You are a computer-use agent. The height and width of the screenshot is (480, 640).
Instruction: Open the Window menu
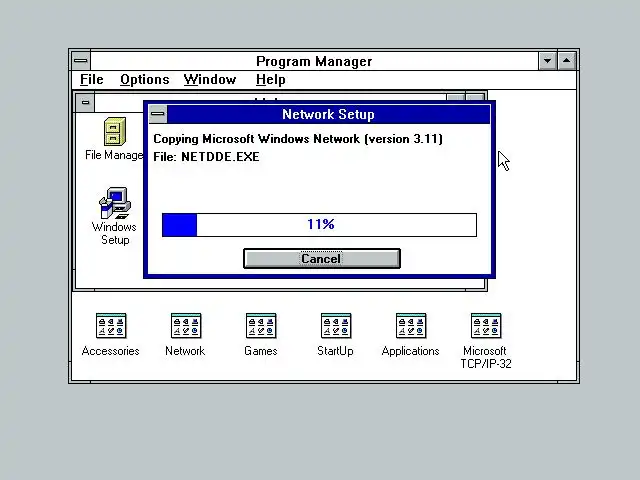210,79
